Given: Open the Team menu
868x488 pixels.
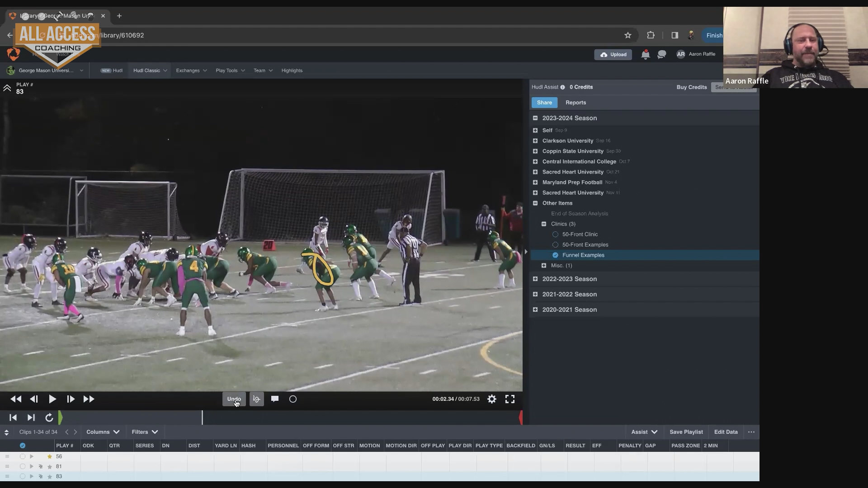Looking at the screenshot, I should (x=263, y=70).
